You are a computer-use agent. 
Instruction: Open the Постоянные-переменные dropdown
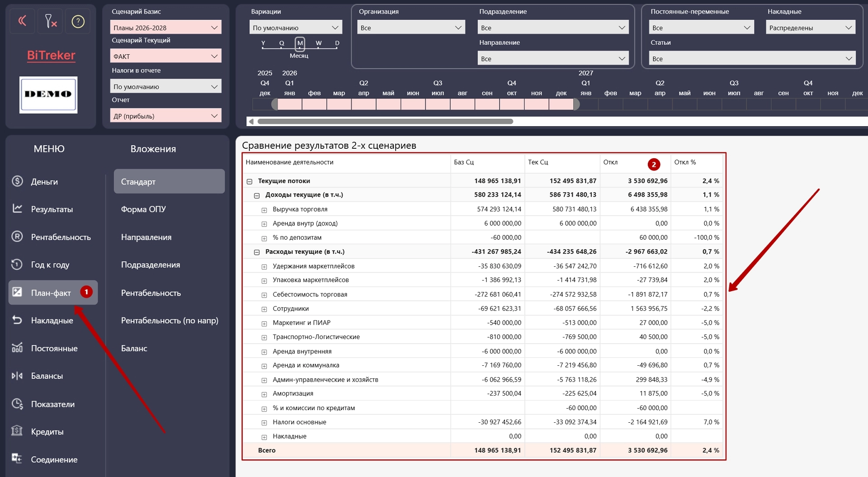coord(701,28)
